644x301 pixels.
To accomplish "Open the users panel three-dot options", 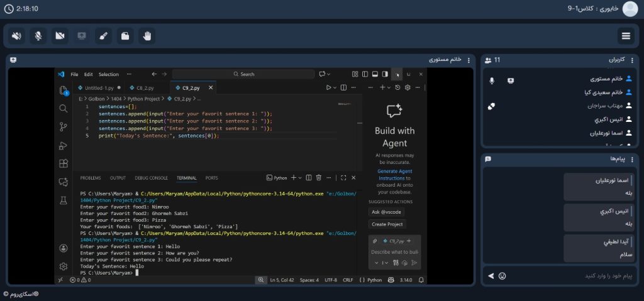I will (633, 60).
